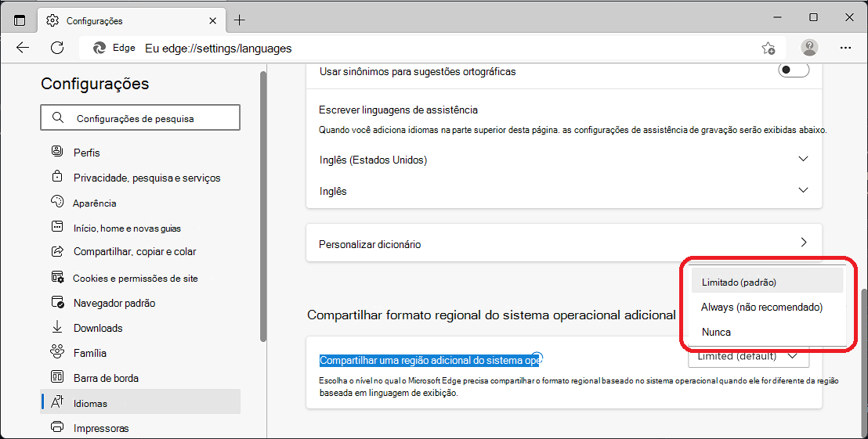Viewport: 868px width, 439px height.
Task: Add this page to favorites star icon
Action: (x=769, y=48)
